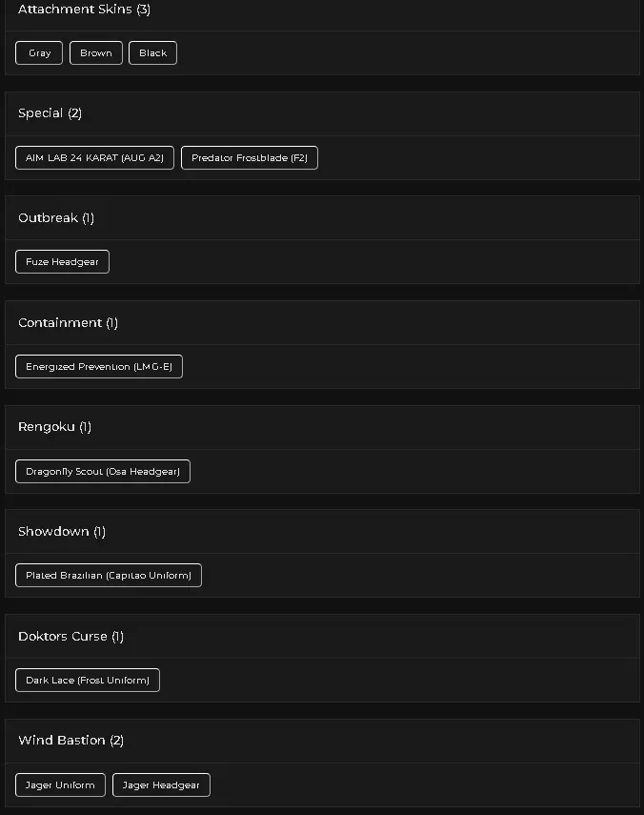Click the Gray attachment skin tag

pyautogui.click(x=39, y=53)
